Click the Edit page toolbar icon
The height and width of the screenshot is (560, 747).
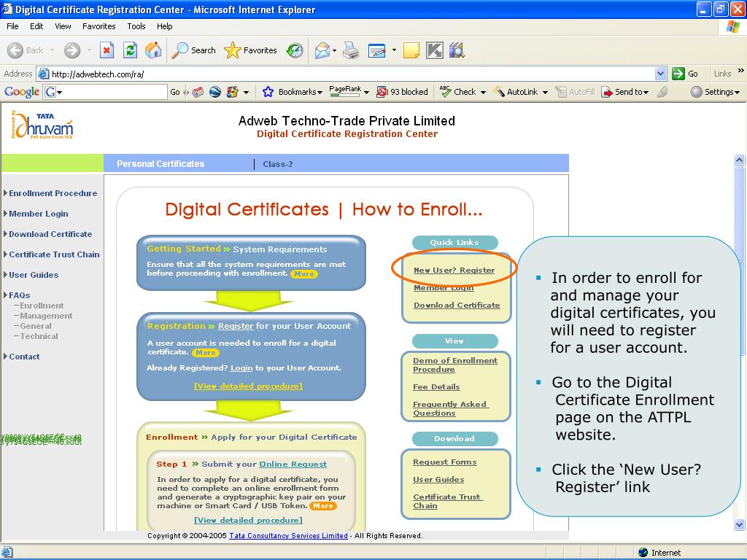pyautogui.click(x=377, y=50)
